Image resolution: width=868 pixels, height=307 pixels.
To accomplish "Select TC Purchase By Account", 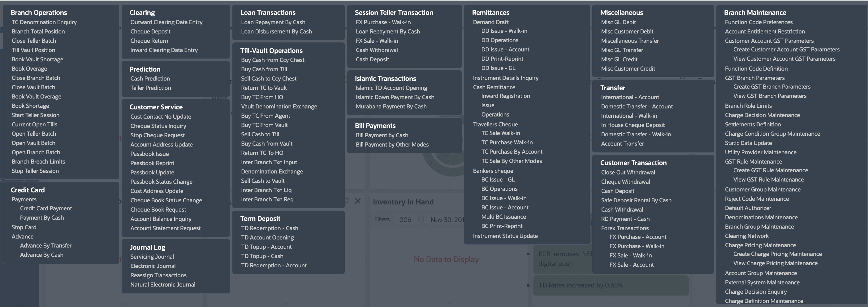I will 512,152.
